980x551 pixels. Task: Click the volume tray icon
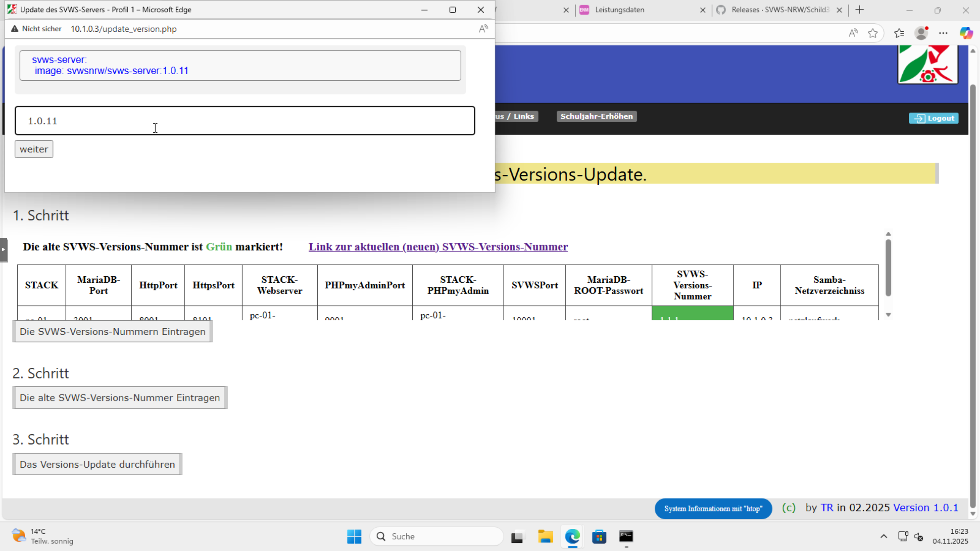919,536
